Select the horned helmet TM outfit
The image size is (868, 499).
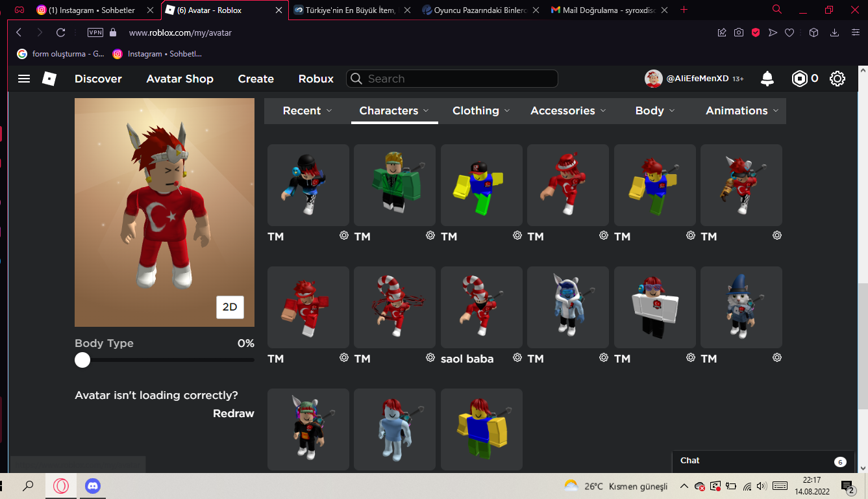pyautogui.click(x=741, y=185)
